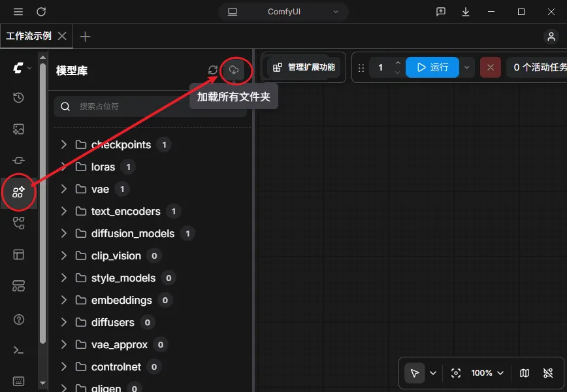The image size is (567, 392).
Task: Open the workflows sidebar icon
Action: (18, 223)
